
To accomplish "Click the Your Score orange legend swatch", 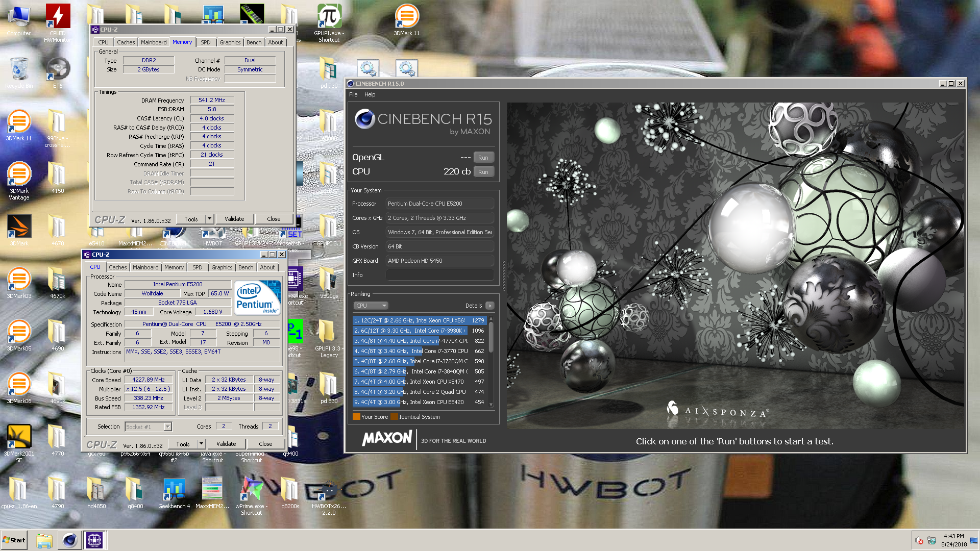I will click(x=356, y=417).
